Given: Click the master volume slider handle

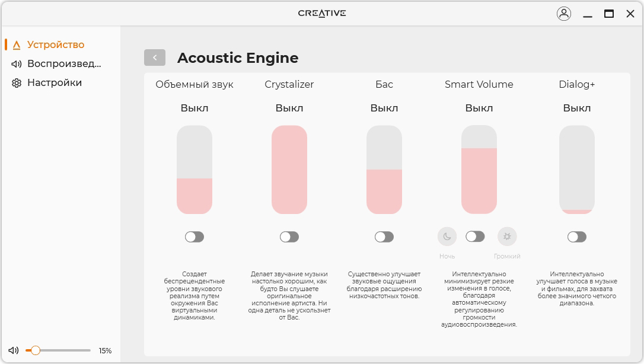Looking at the screenshot, I should tap(36, 350).
